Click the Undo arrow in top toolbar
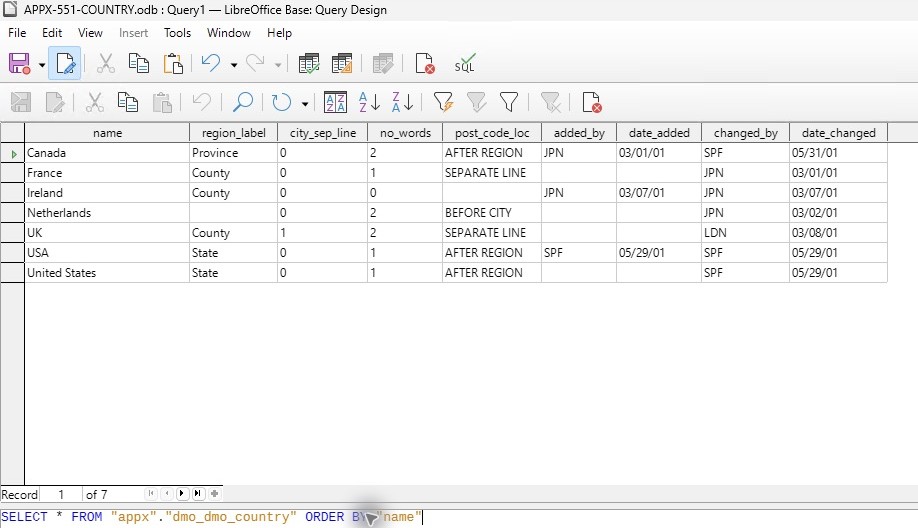The width and height of the screenshot is (918, 528). (x=211, y=63)
